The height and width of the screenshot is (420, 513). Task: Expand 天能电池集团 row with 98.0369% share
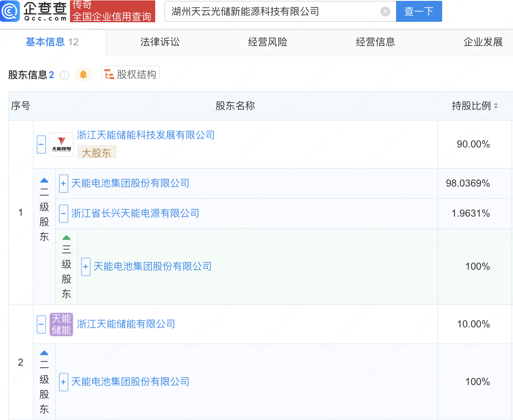point(63,184)
